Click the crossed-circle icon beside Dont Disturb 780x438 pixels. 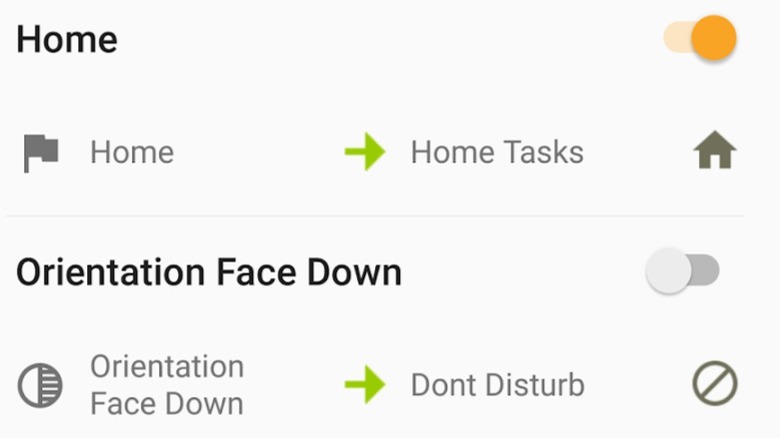pos(715,385)
